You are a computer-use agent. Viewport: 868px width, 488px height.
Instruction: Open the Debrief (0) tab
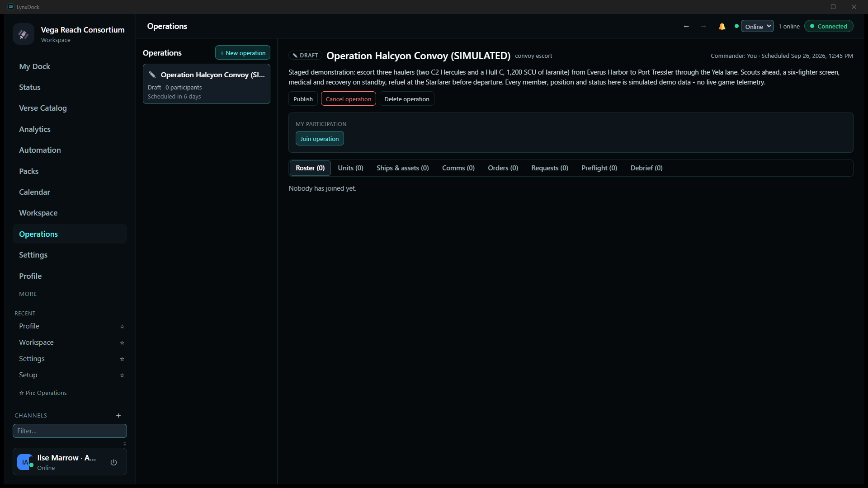(x=646, y=168)
